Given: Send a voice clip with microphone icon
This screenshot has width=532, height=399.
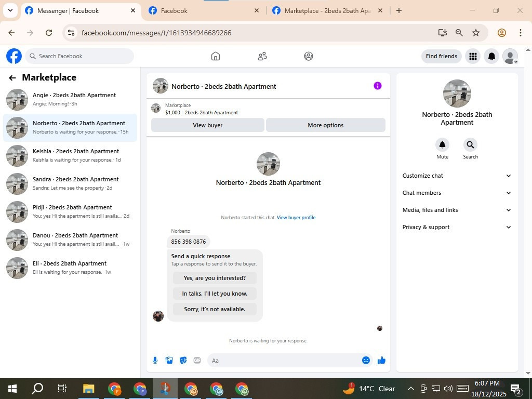Looking at the screenshot, I should [x=155, y=361].
